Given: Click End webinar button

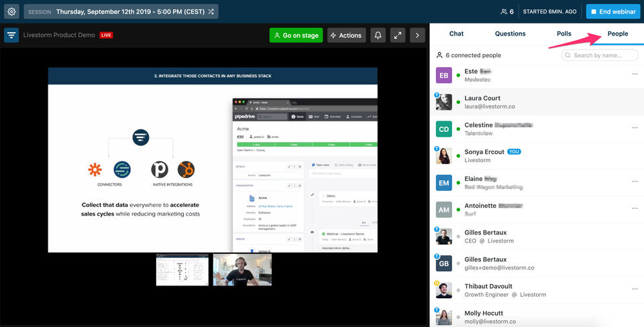Looking at the screenshot, I should [612, 11].
